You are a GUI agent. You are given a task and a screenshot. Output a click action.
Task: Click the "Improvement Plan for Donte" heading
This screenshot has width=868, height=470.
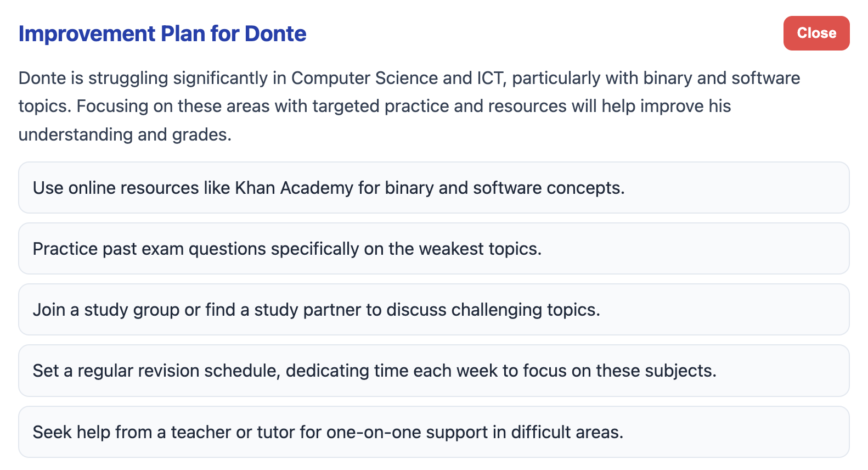point(162,34)
